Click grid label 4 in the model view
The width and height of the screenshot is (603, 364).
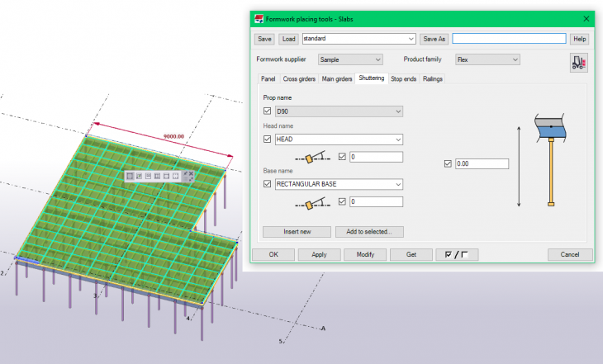[188, 319]
